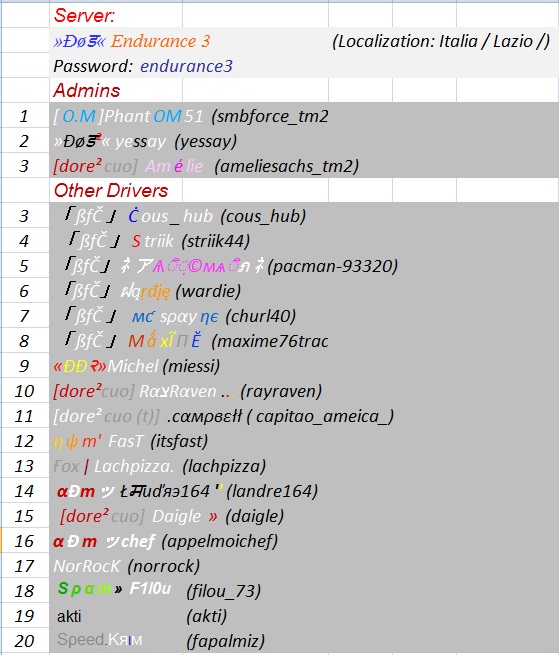Screen dimensions: 559x655
Task: Click the chef (appelmoichef) cell
Action: 165,541
